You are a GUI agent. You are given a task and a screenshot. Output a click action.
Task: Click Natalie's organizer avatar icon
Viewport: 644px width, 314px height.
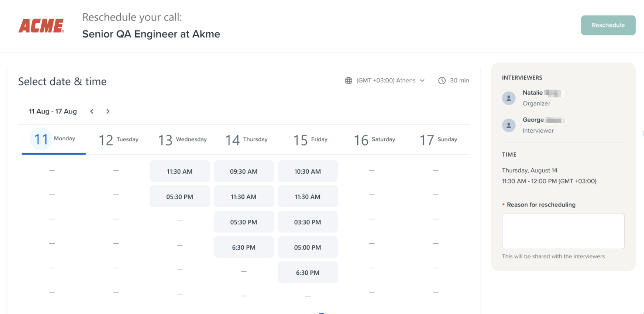coord(508,98)
